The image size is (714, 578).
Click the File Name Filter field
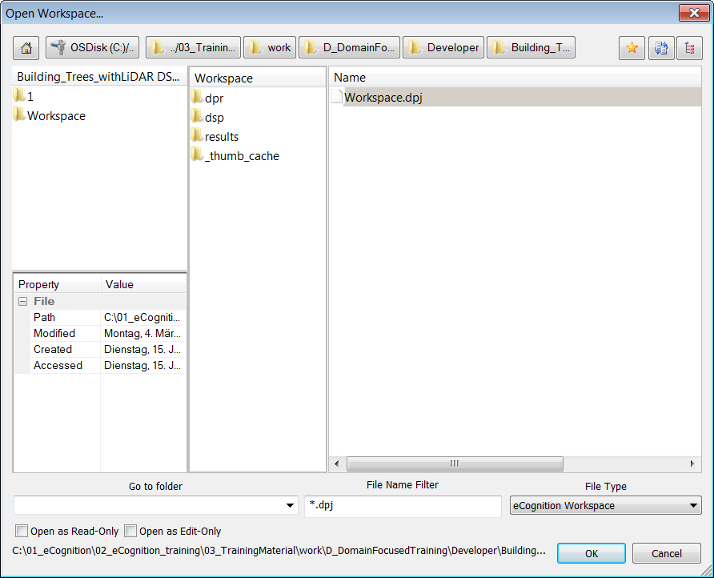(x=403, y=506)
